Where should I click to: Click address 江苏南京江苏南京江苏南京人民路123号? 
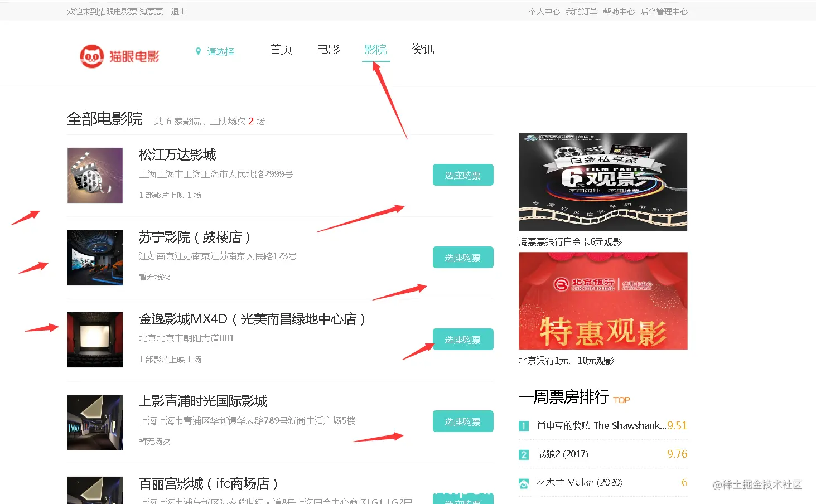click(x=218, y=256)
